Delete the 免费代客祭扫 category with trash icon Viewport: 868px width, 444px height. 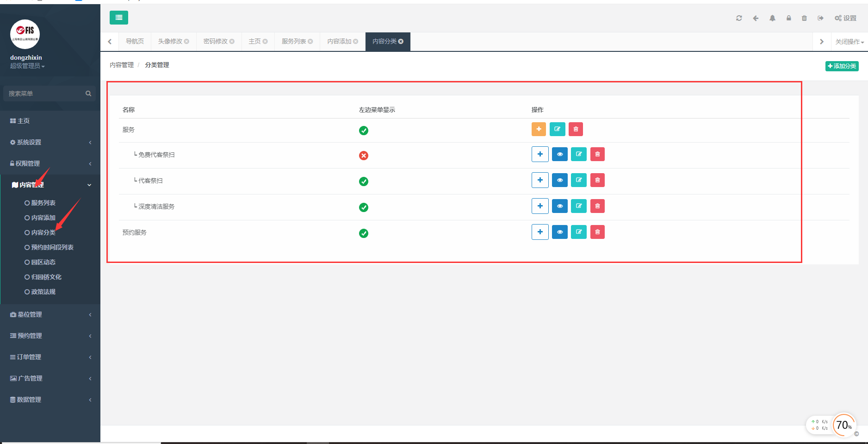pyautogui.click(x=597, y=154)
